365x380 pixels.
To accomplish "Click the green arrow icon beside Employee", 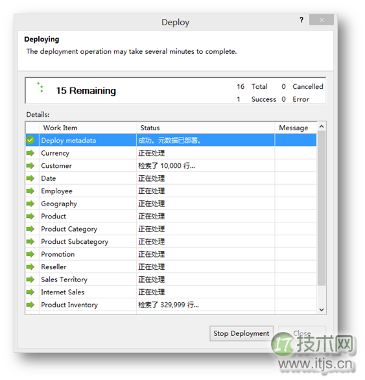I will point(30,191).
